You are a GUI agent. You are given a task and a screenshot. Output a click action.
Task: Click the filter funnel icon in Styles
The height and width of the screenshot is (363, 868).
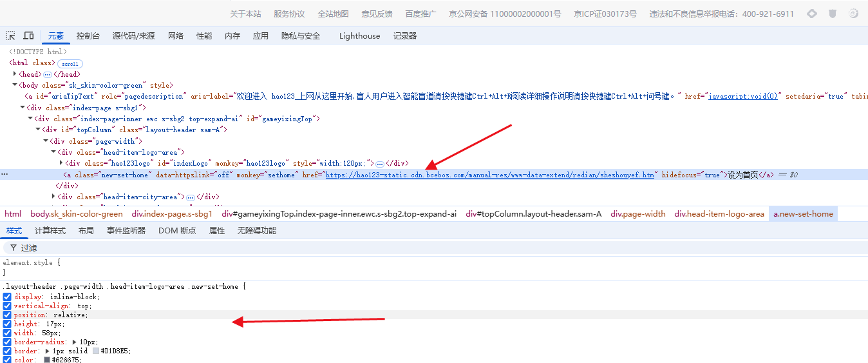[13, 248]
